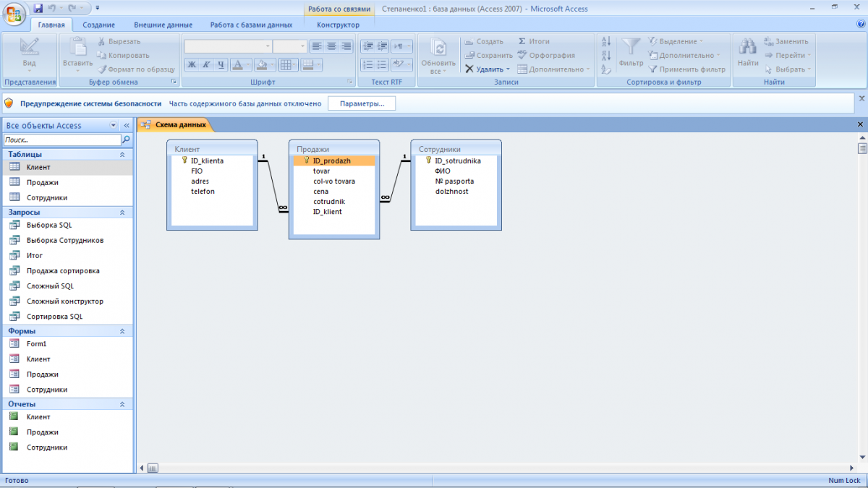868x488 pixels.
Task: Click the Find binoculars icon
Action: pyautogui.click(x=747, y=48)
